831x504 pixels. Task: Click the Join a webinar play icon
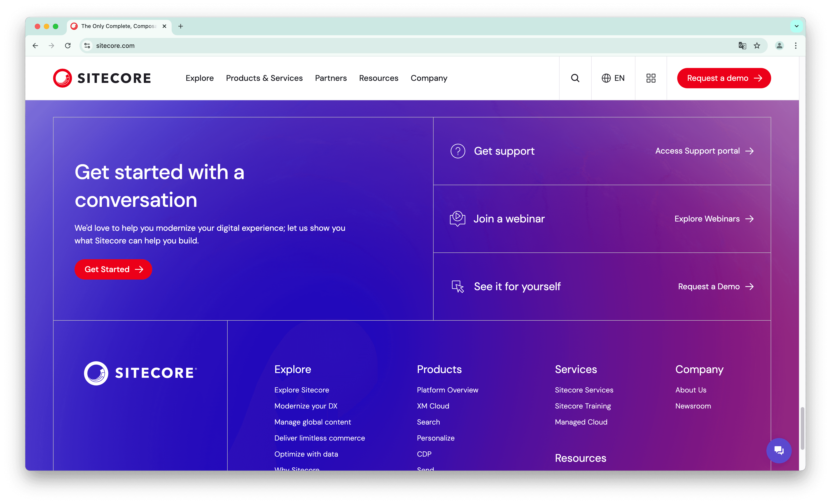tap(457, 219)
